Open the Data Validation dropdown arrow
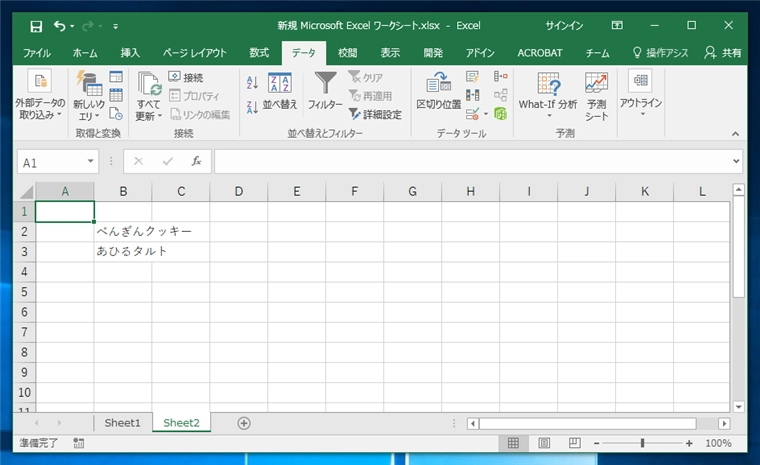This screenshot has width=760, height=465. 486,114
